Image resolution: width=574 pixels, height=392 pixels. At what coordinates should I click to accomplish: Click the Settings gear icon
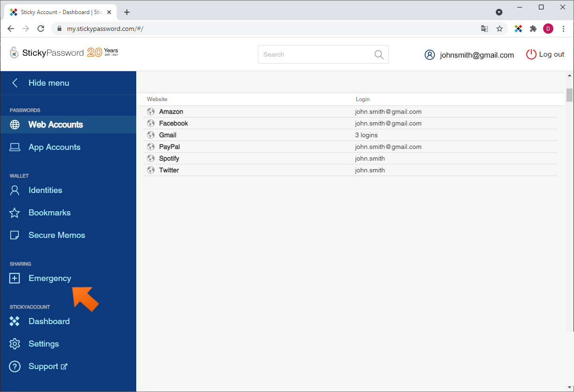coord(15,344)
